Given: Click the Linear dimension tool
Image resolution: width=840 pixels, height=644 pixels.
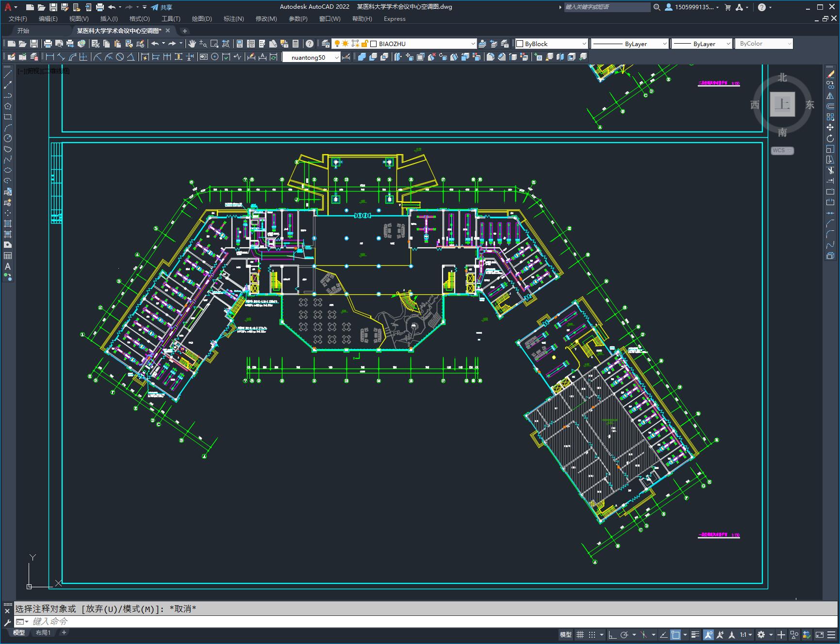Looking at the screenshot, I should (49, 57).
